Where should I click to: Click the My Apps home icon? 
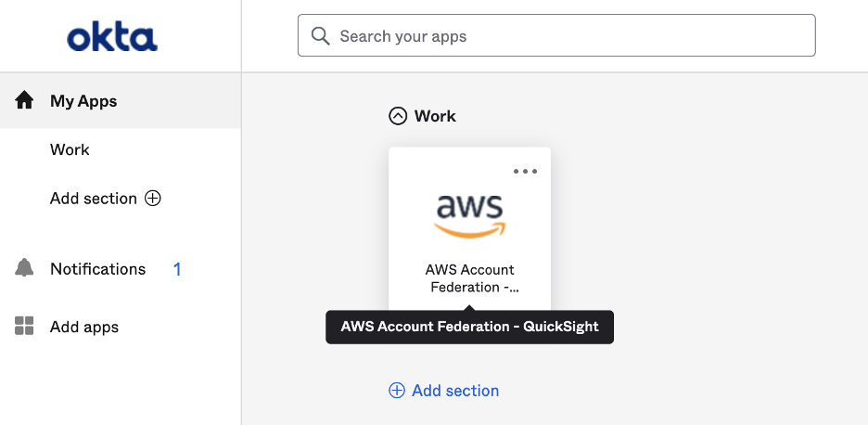(24, 101)
